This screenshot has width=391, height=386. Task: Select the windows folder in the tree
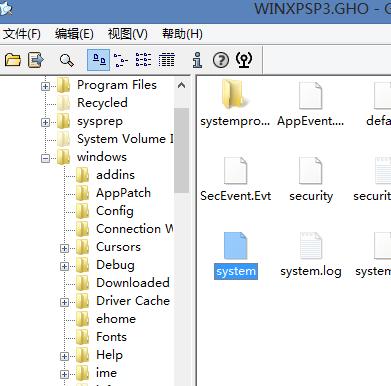coord(102,157)
